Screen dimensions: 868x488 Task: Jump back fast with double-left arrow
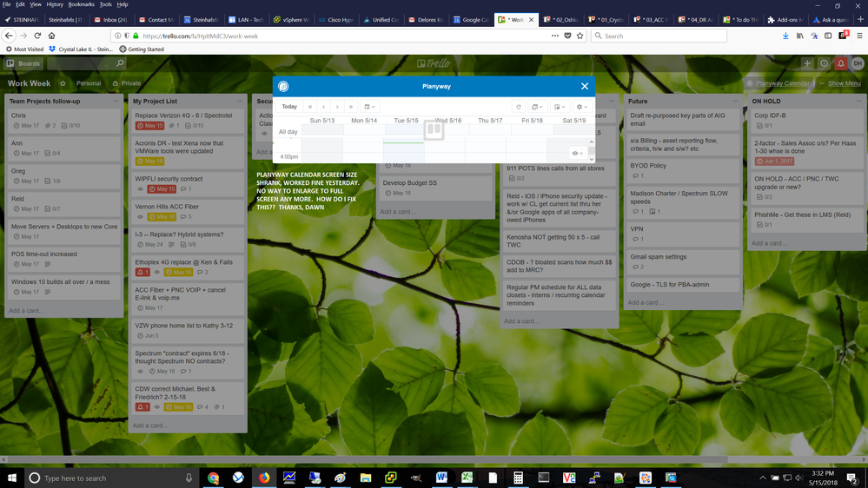(310, 107)
